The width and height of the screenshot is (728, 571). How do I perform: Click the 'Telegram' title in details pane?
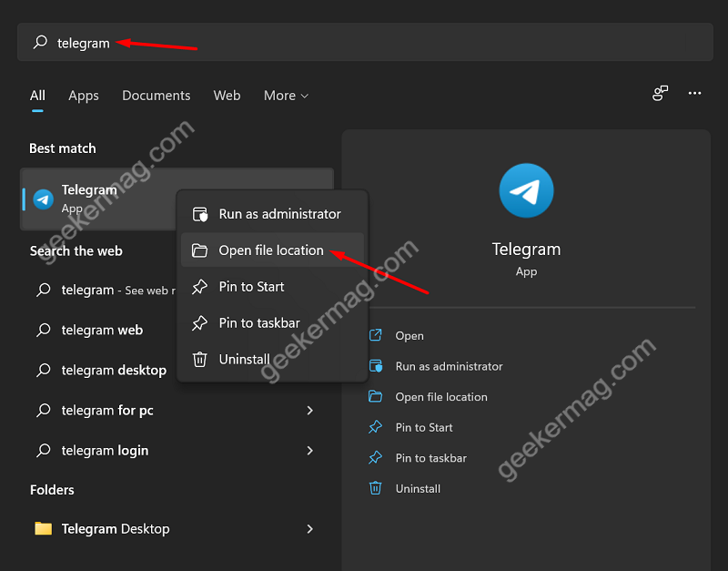point(526,250)
